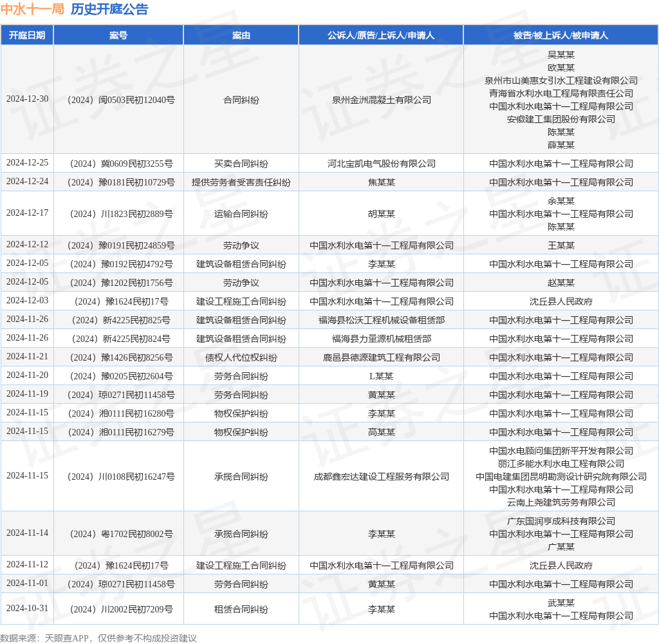Viewport: 659px width, 644px height.
Task: Select defendant 赵某某
Action: 561,283
